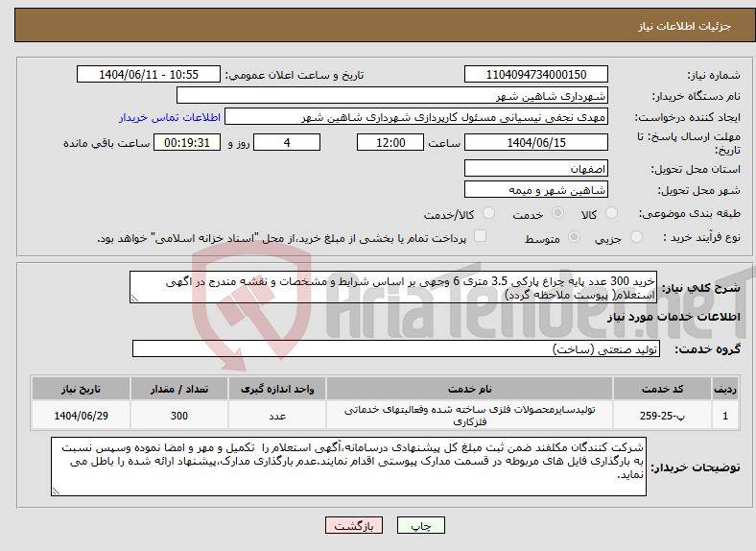The width and height of the screenshot is (756, 551).
Task: Click the buyer notes text area
Action: tap(348, 467)
